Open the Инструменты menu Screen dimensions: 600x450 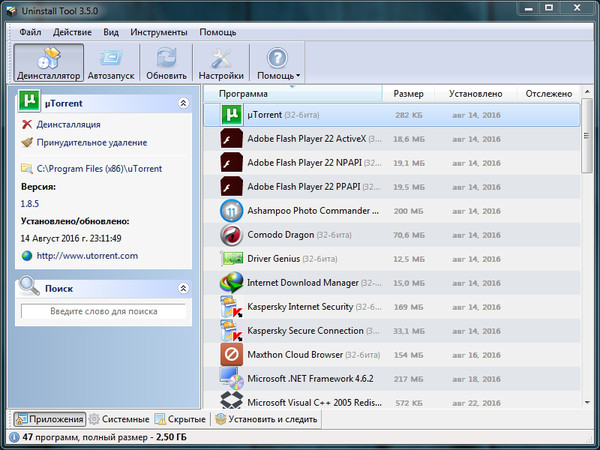coord(160,32)
